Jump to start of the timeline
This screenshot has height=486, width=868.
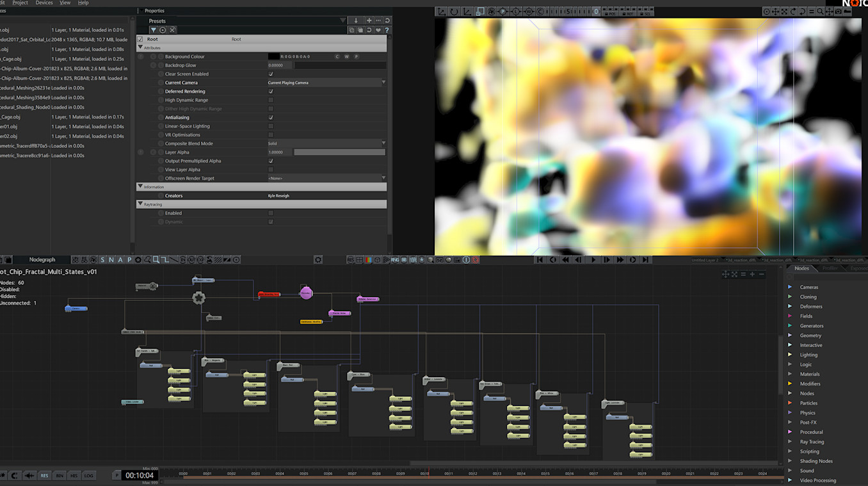(540, 260)
